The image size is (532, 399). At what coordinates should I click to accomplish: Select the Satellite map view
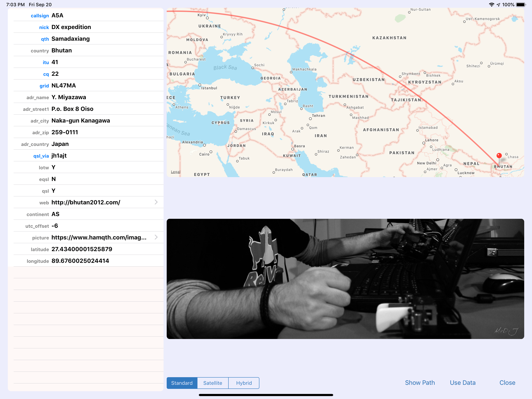213,383
